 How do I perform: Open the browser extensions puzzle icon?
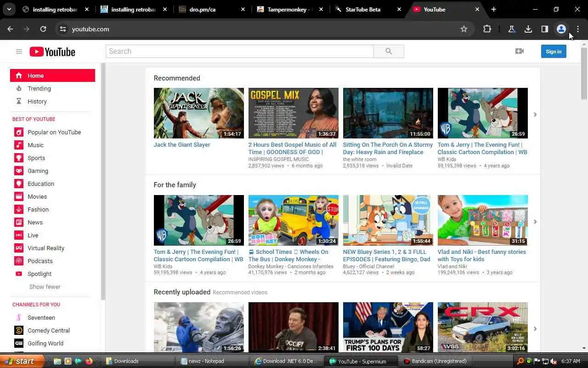tap(487, 29)
